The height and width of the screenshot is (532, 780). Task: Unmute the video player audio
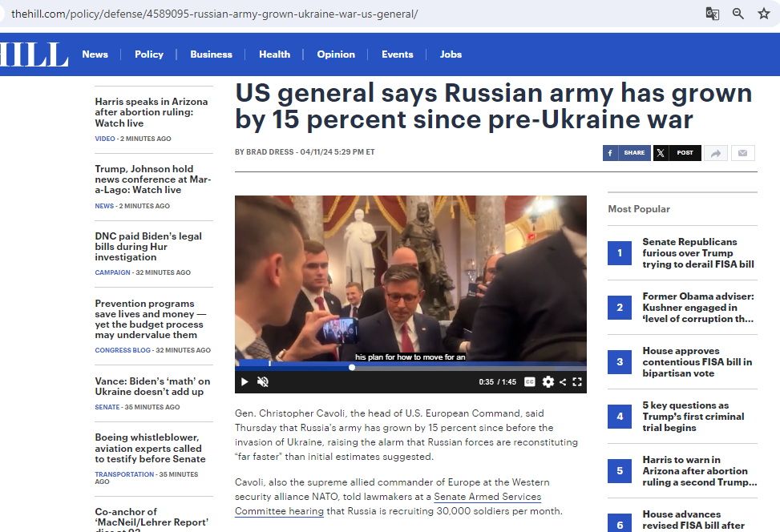pos(263,382)
